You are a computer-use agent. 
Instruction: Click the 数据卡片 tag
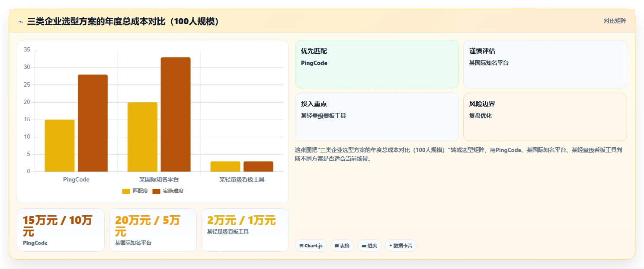pyautogui.click(x=400, y=246)
